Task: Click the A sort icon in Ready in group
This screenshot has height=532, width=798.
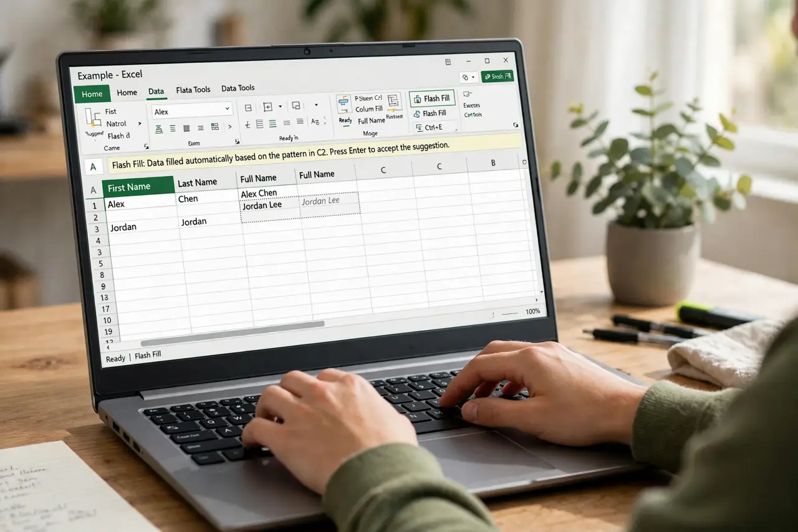Action: point(315,121)
